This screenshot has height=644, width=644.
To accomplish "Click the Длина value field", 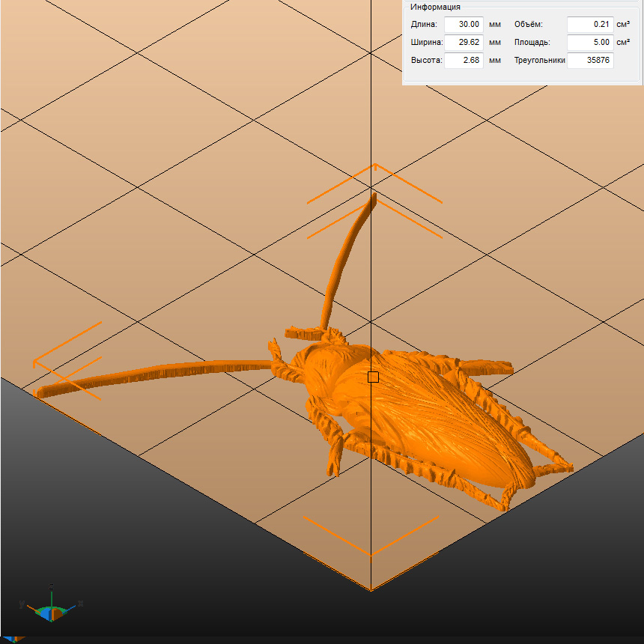I will click(464, 24).
